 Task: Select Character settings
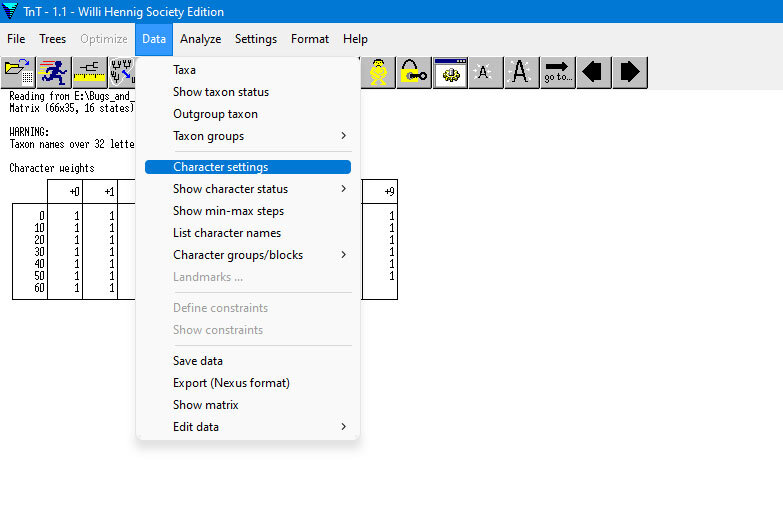pos(248,167)
